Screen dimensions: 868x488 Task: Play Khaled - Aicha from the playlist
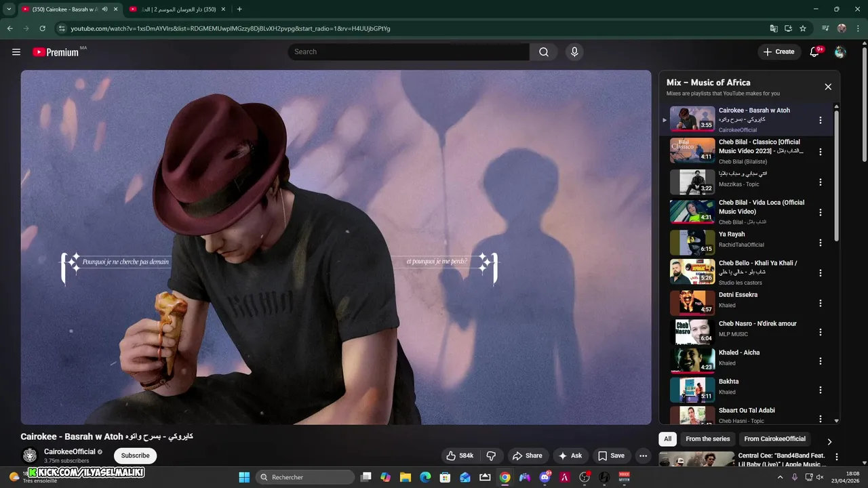692,361
